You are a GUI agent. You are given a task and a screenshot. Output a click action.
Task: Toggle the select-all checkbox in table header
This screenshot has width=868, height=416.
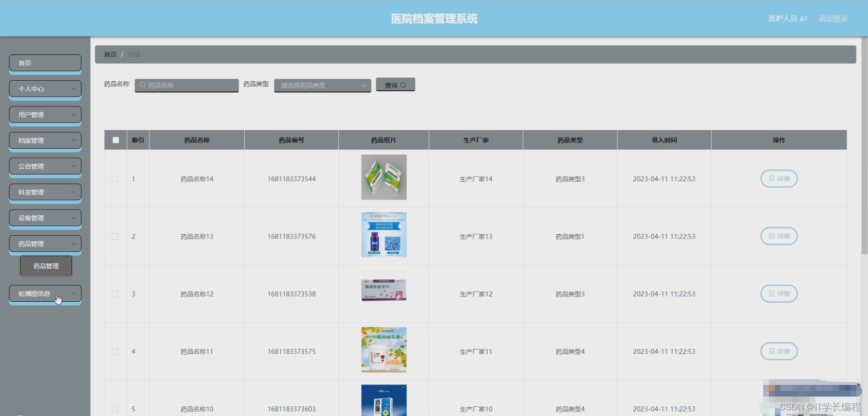point(116,140)
